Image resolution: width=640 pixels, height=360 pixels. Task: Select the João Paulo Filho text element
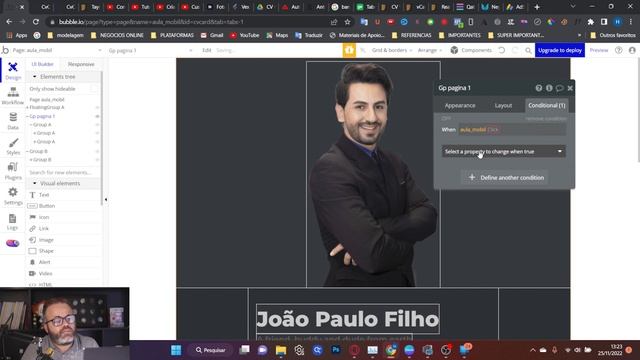click(x=348, y=319)
